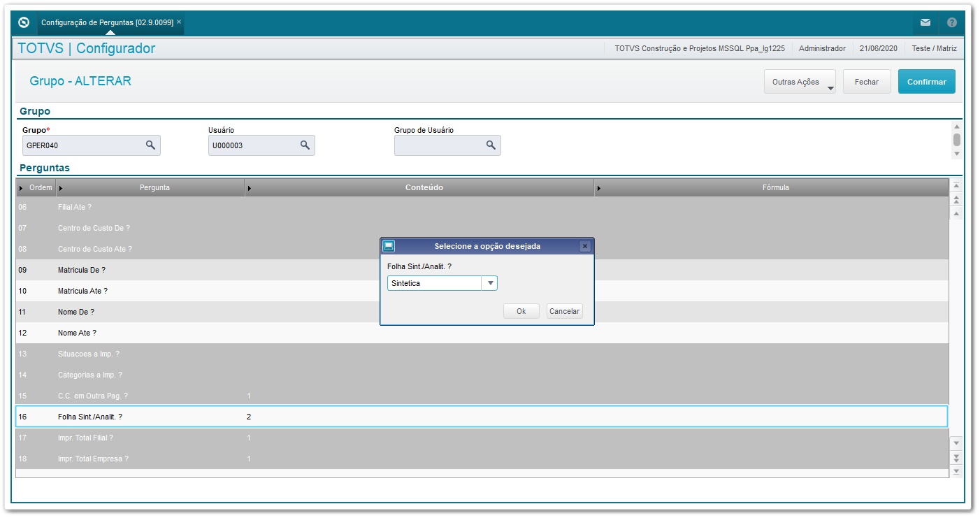Jump to bottom of Perguntas grid
Viewport: 980px width, 518px height.
pyautogui.click(x=956, y=470)
